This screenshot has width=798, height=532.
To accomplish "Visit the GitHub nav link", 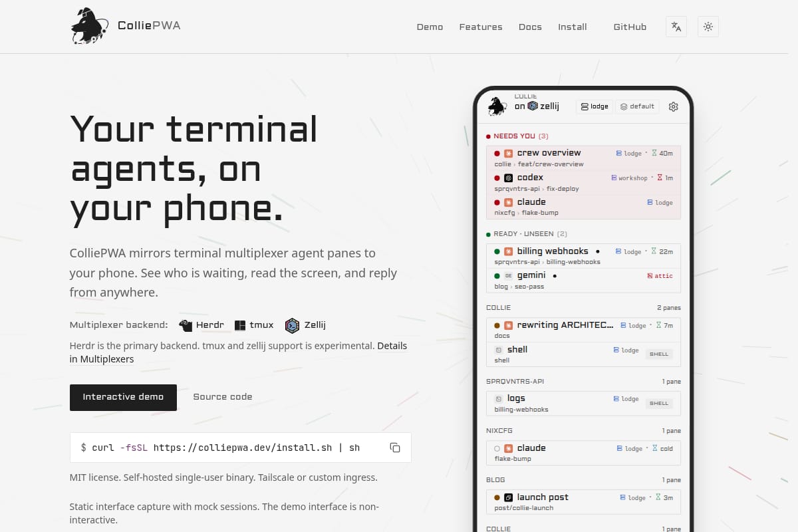I will coord(630,27).
